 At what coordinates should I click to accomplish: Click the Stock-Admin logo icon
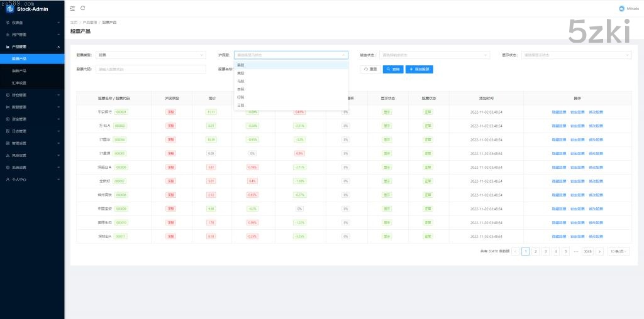(10, 9)
